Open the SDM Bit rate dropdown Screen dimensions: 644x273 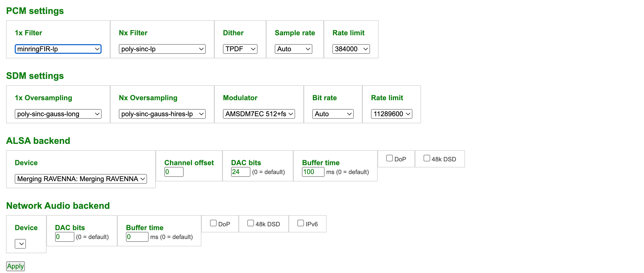click(333, 114)
